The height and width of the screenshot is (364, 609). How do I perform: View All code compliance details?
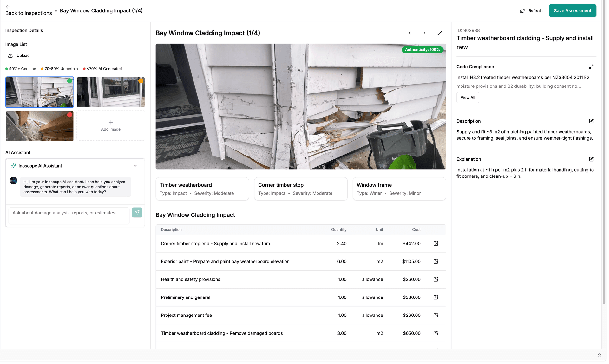click(468, 98)
